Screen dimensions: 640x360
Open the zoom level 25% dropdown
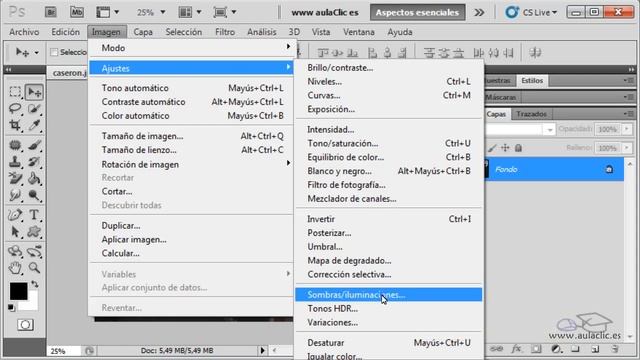[163, 12]
